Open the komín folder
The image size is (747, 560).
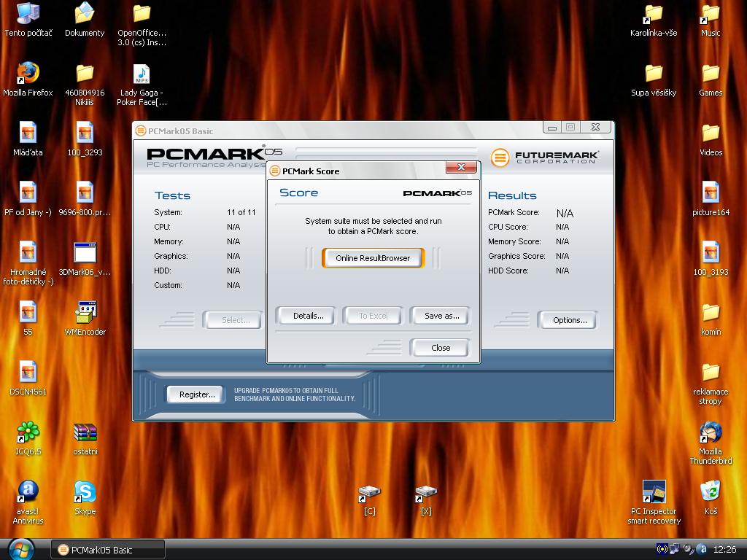[711, 318]
